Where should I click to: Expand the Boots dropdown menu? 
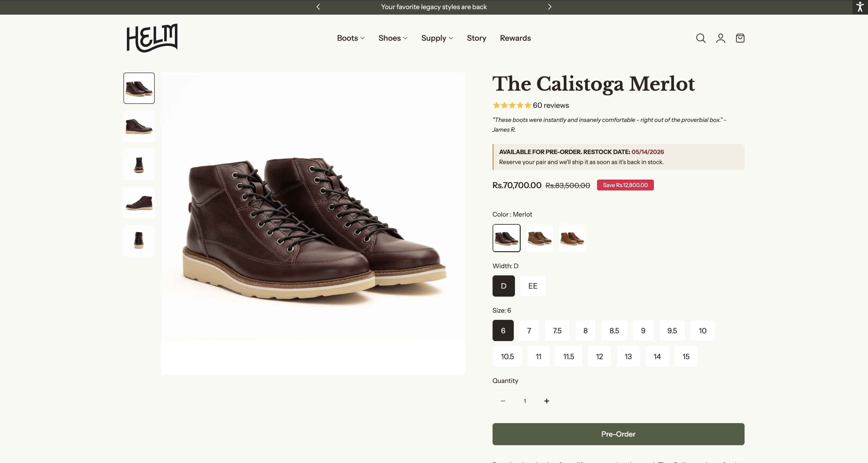[x=351, y=38]
